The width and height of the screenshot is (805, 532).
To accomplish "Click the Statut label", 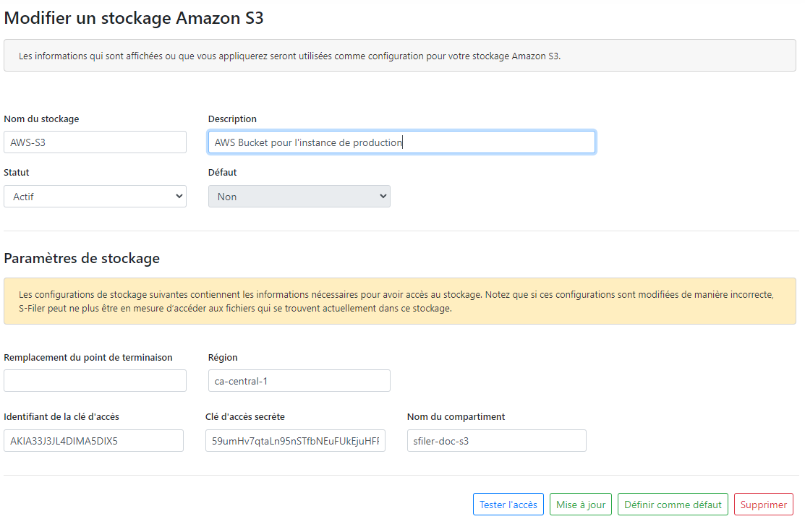I will tap(17, 172).
